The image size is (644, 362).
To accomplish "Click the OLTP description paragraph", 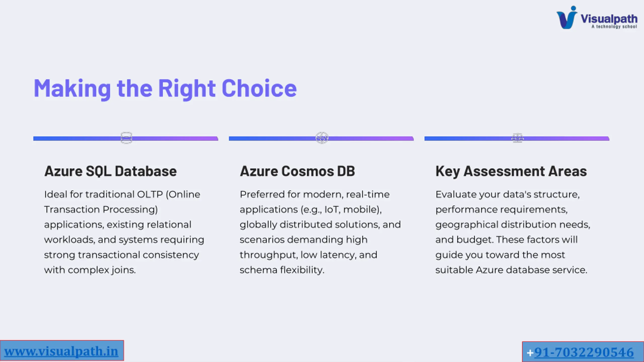I will (124, 232).
